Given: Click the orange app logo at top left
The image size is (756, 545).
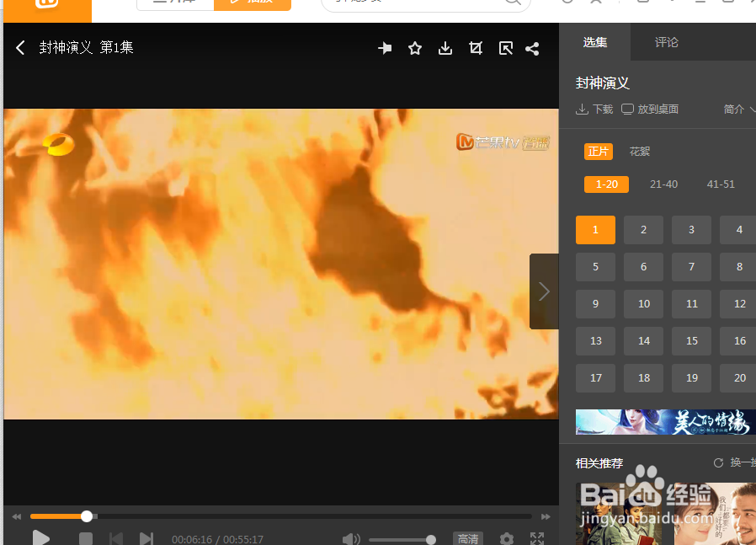Looking at the screenshot, I should 47,11.
